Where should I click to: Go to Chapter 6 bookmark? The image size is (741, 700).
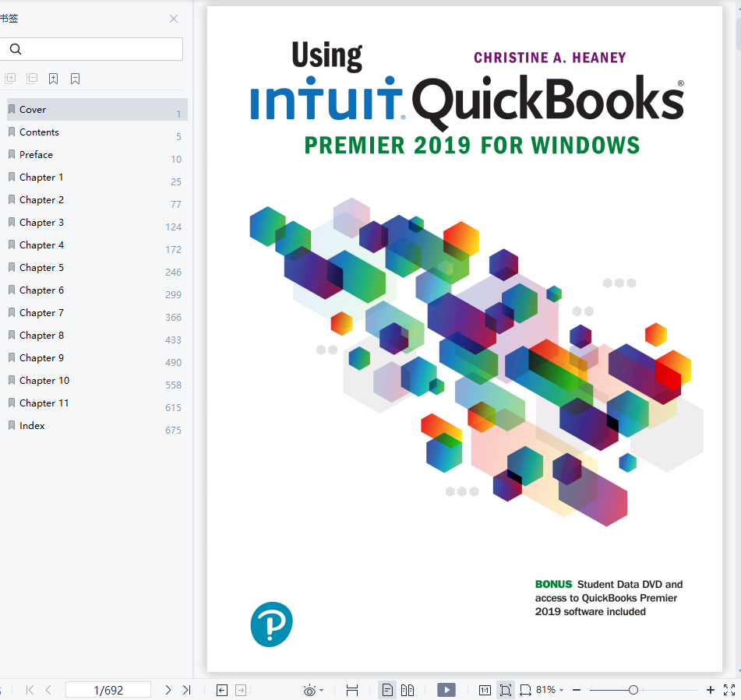point(97,290)
